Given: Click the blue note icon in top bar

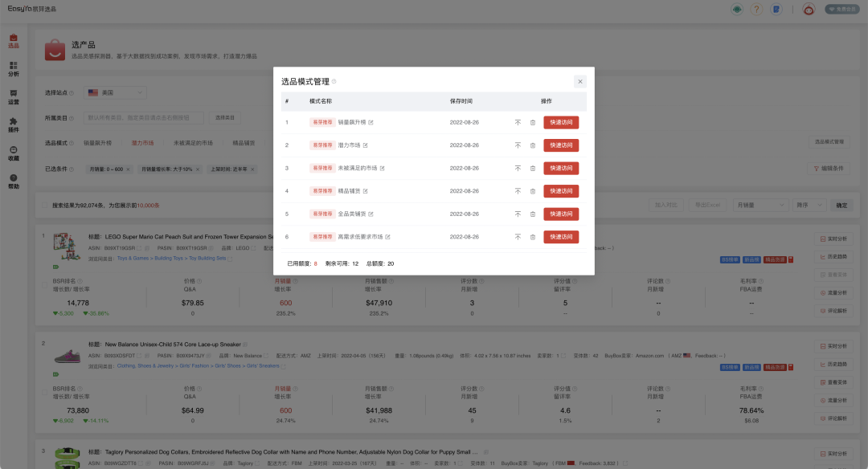Looking at the screenshot, I should click(x=776, y=10).
